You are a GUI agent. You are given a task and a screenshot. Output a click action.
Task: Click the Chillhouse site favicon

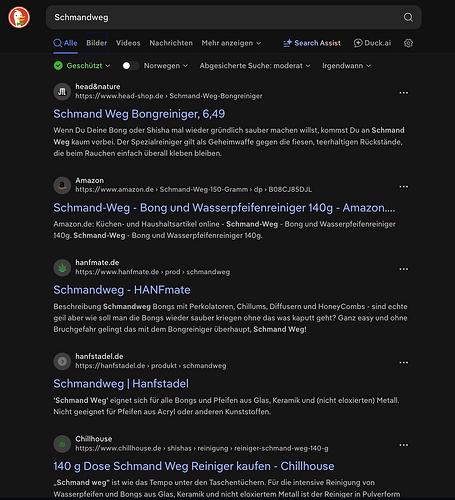pos(62,444)
